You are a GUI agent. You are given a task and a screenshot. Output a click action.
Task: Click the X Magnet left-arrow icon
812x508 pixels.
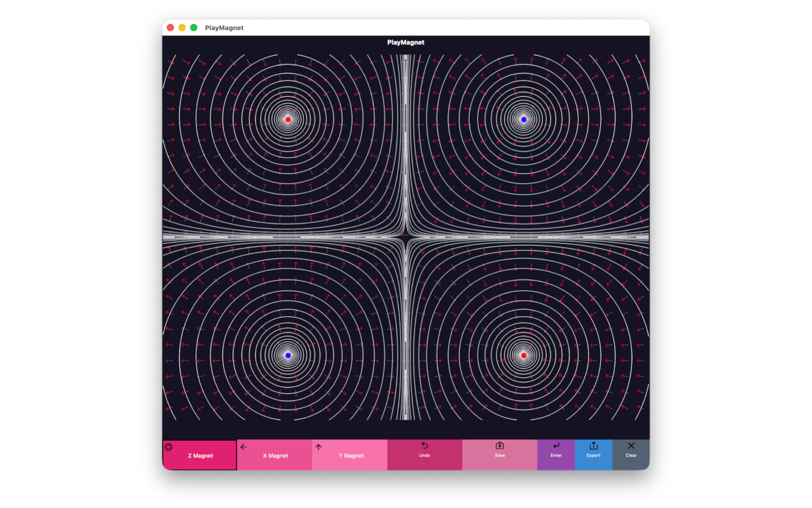(244, 447)
